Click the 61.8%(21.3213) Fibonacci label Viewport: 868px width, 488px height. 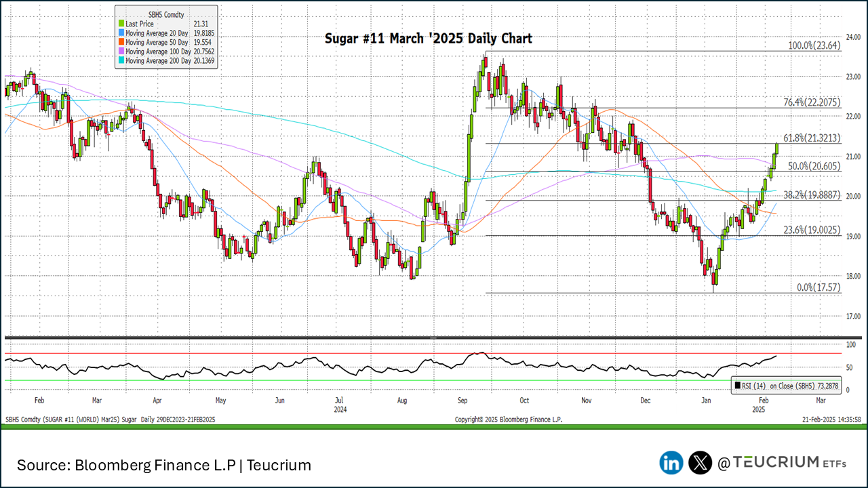[812, 138]
